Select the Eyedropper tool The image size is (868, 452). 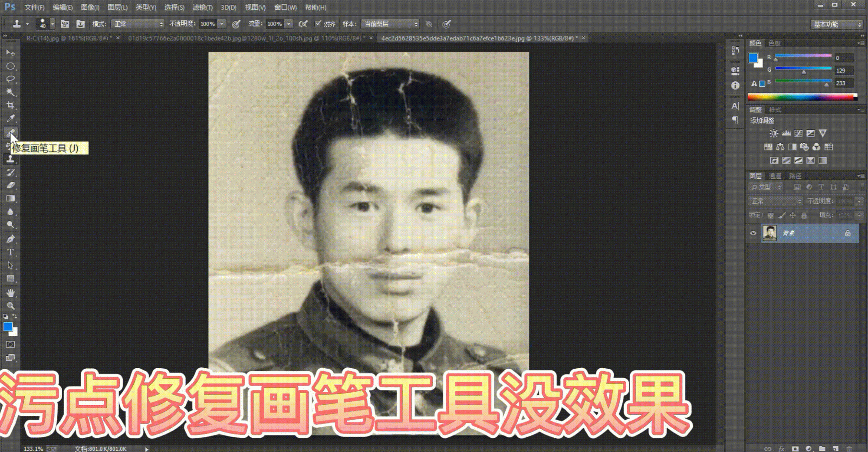[10, 118]
